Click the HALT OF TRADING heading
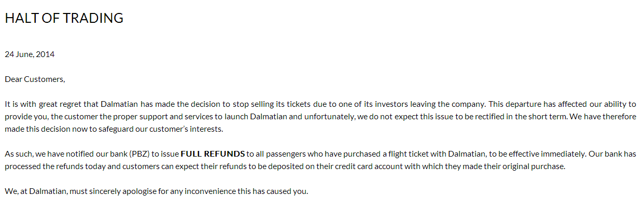This screenshot has width=644, height=209. point(64,18)
